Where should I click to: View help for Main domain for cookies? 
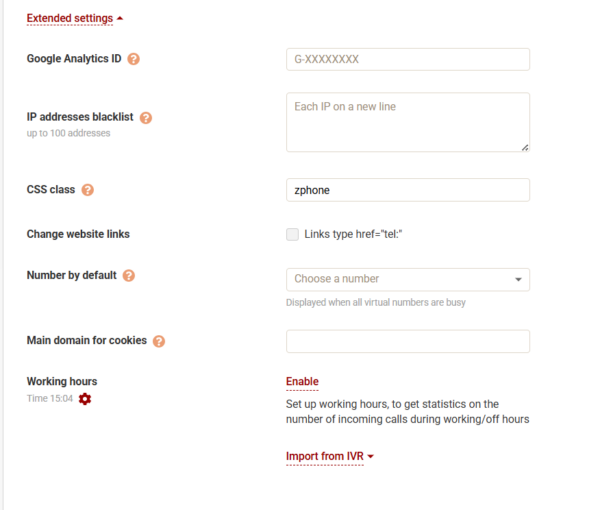click(159, 341)
